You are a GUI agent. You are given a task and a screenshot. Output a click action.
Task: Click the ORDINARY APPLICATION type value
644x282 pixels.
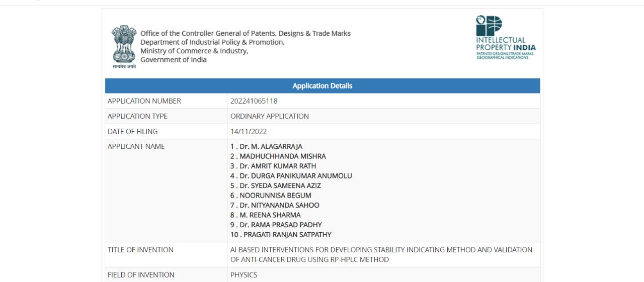[269, 116]
